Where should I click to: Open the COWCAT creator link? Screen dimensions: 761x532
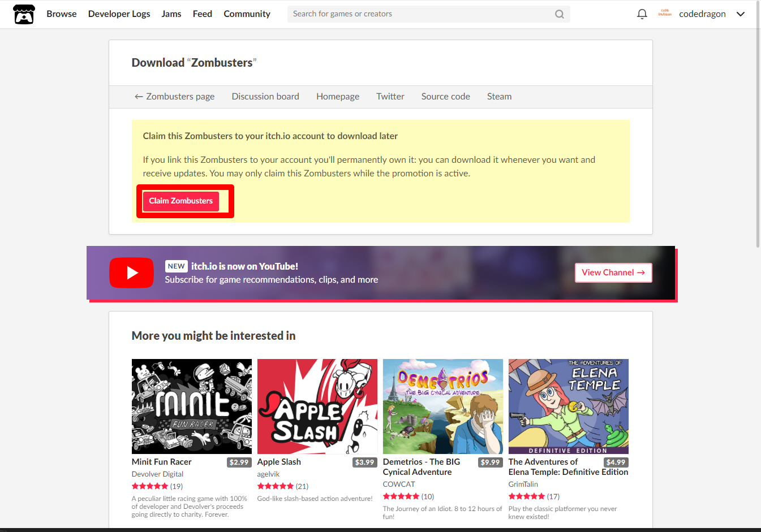[399, 485]
